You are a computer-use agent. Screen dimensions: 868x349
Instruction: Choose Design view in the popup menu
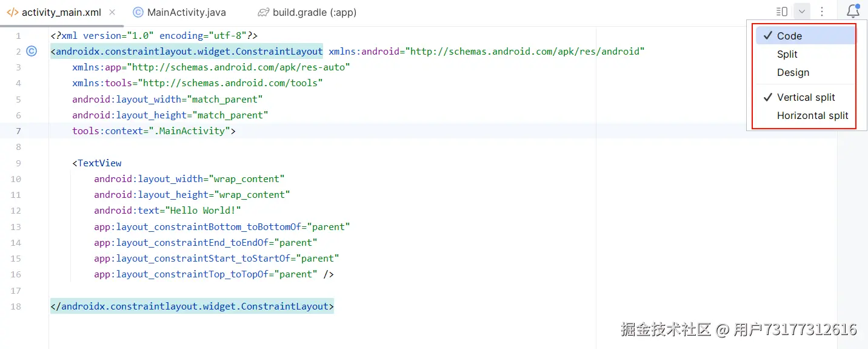tap(805, 72)
